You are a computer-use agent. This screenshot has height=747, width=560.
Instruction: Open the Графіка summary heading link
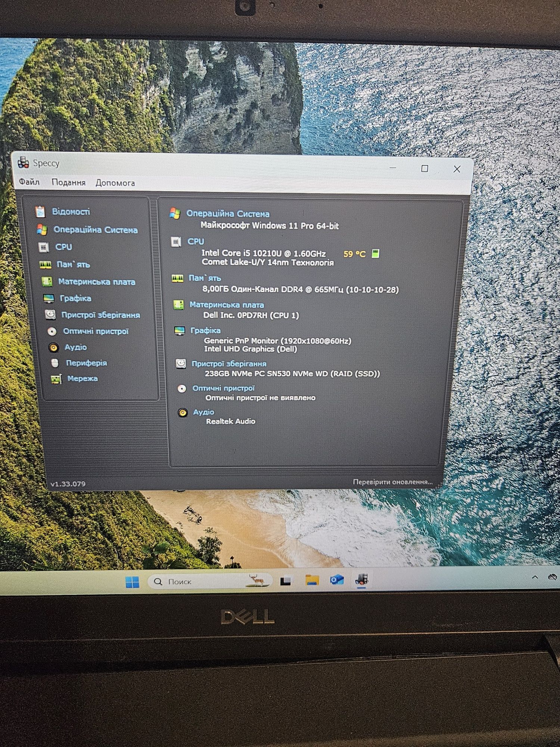205,330
